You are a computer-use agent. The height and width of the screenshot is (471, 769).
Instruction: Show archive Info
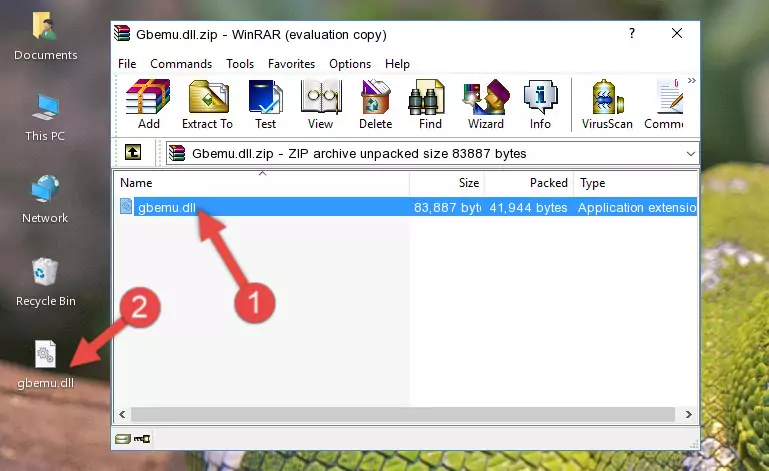coord(540,104)
